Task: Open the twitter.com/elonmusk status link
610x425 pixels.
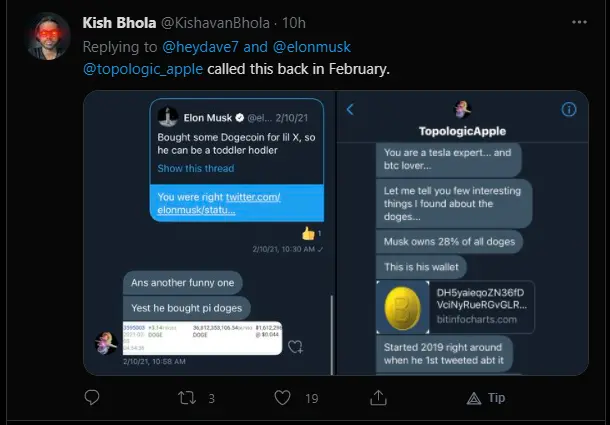Action: coord(219,204)
